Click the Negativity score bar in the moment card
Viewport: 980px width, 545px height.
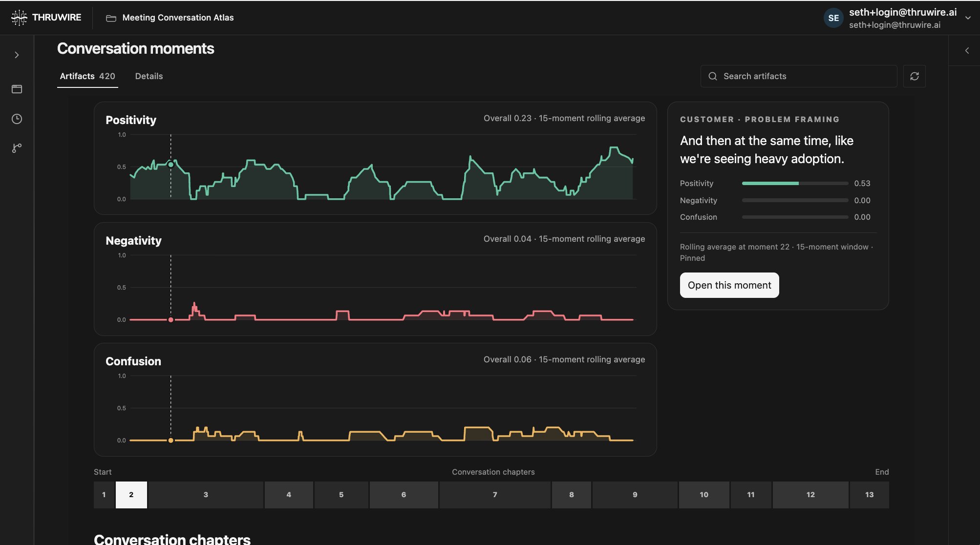795,200
